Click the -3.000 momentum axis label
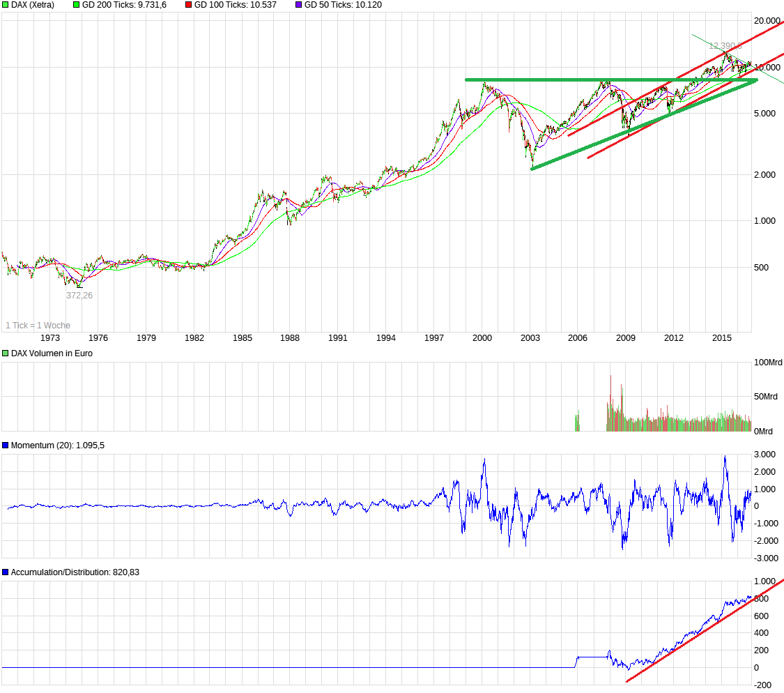784x693 pixels. (x=765, y=558)
